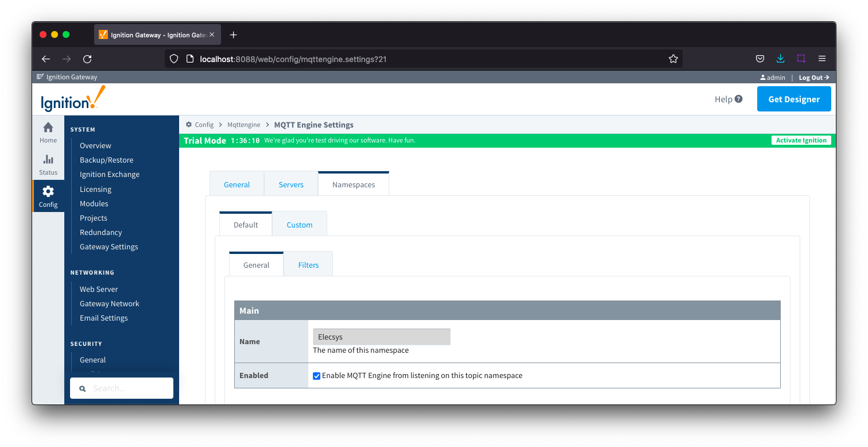Viewport: 868px width, 447px height.
Task: Click the shield tracking protection icon
Action: [174, 59]
